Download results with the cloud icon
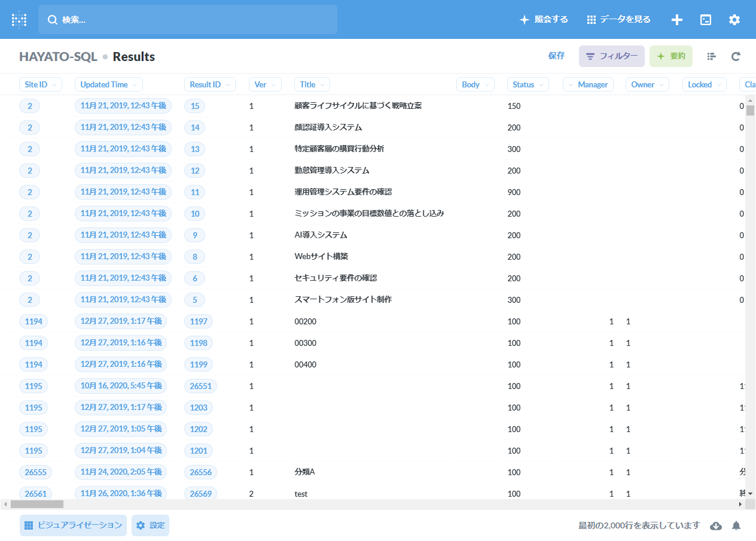 point(715,525)
